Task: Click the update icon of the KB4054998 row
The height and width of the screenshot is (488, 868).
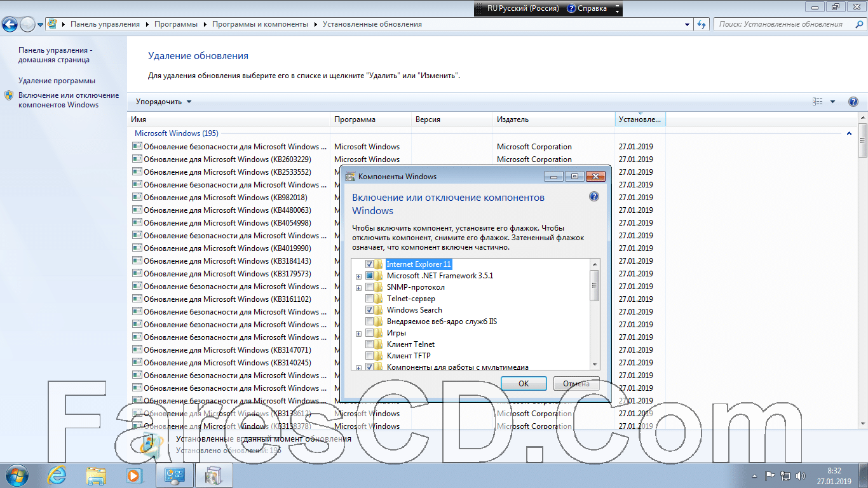Action: [x=137, y=222]
